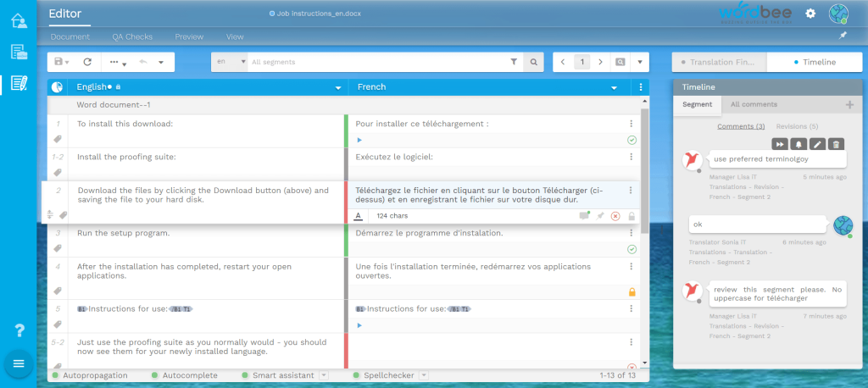Open the View menu
Viewport: 868px width, 388px height.
[235, 36]
